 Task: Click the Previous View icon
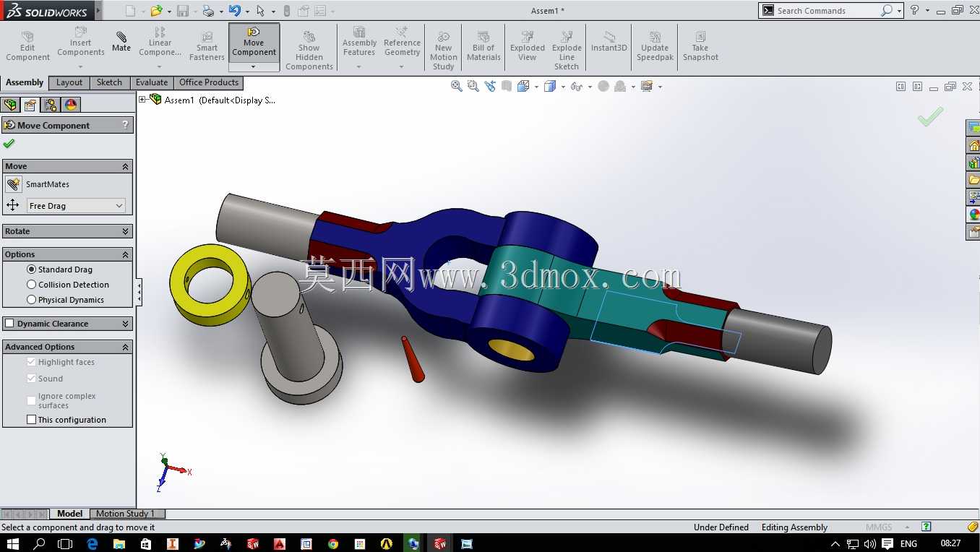click(490, 86)
